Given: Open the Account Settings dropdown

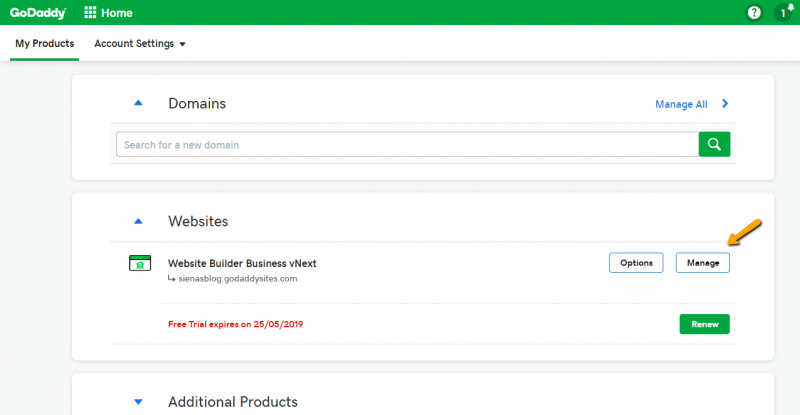Looking at the screenshot, I should [140, 44].
